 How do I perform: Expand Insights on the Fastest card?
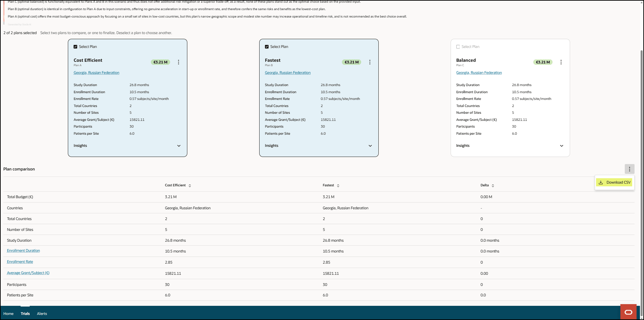[x=370, y=146]
